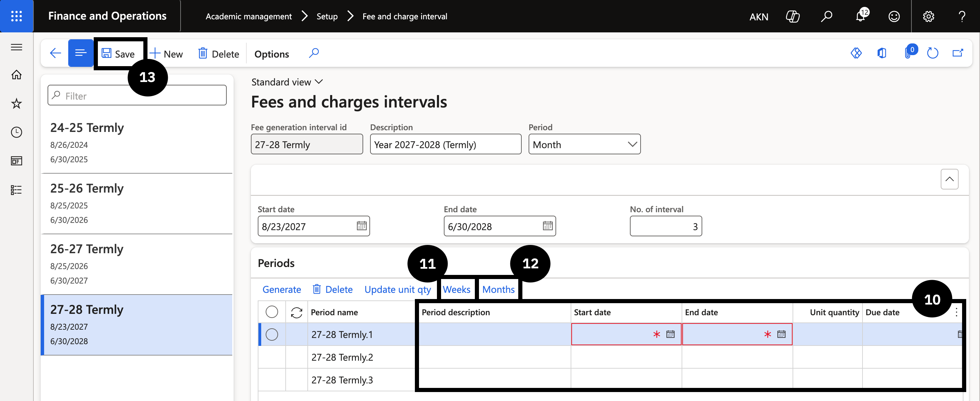Select 24-25 Termly list record
This screenshot has width=980, height=401.
[x=137, y=143]
